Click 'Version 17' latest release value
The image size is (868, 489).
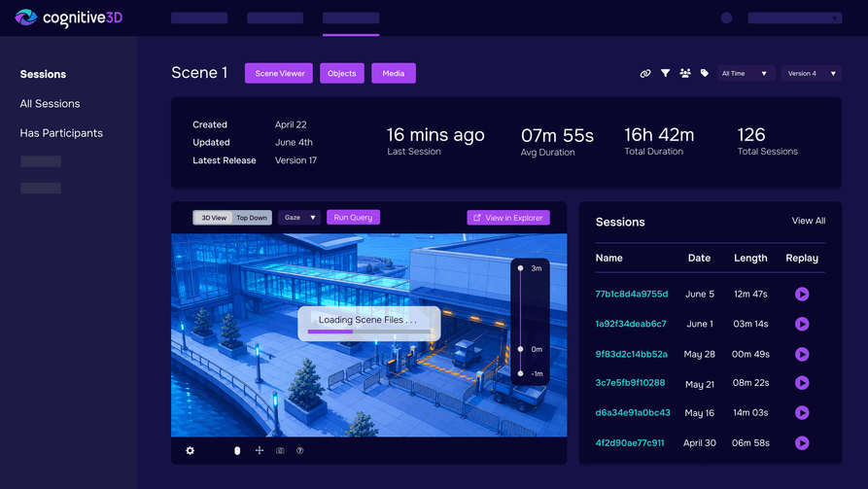point(295,160)
